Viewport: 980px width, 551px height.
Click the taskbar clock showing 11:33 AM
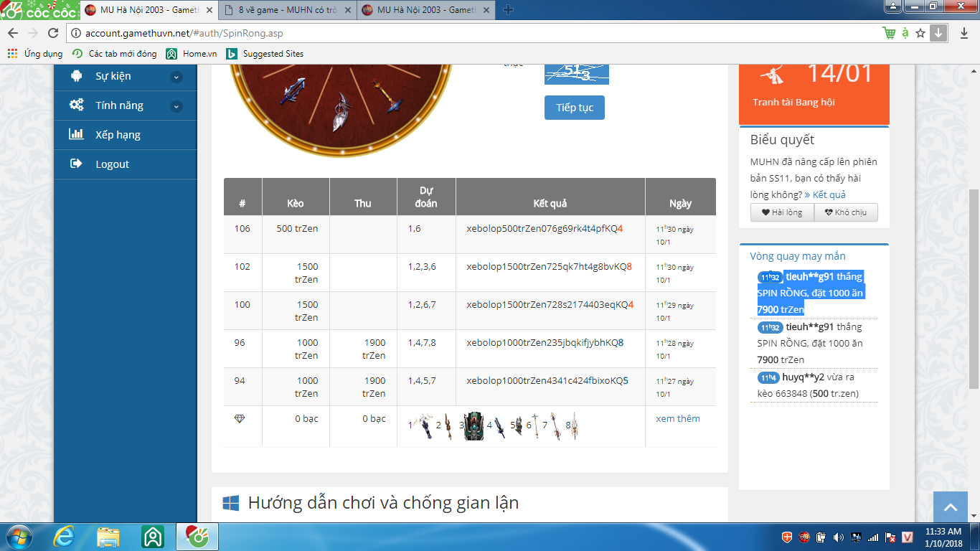click(943, 537)
